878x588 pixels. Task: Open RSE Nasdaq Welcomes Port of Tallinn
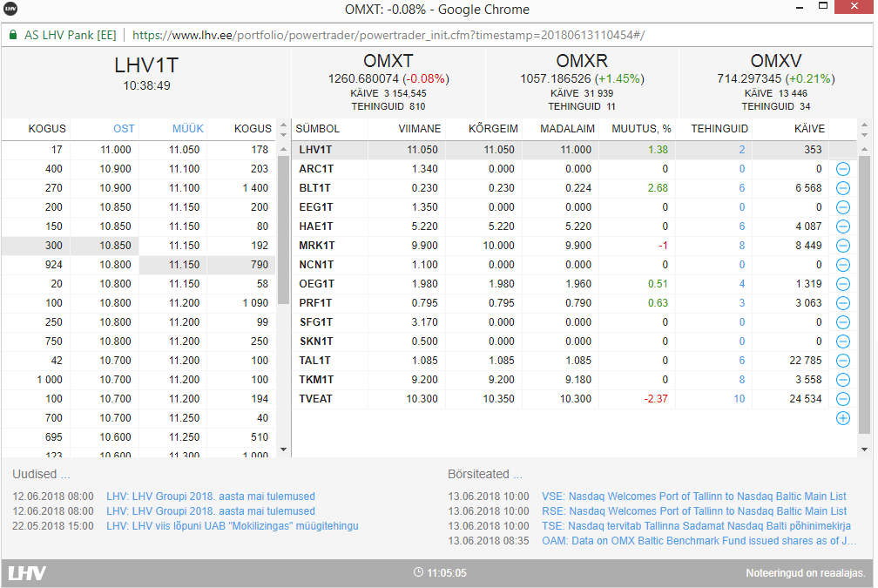[x=694, y=511]
